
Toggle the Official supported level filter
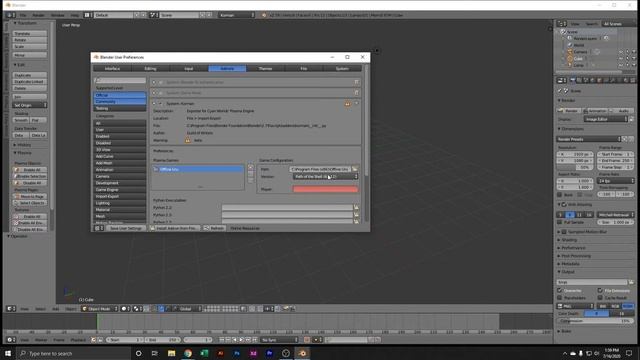coord(120,95)
